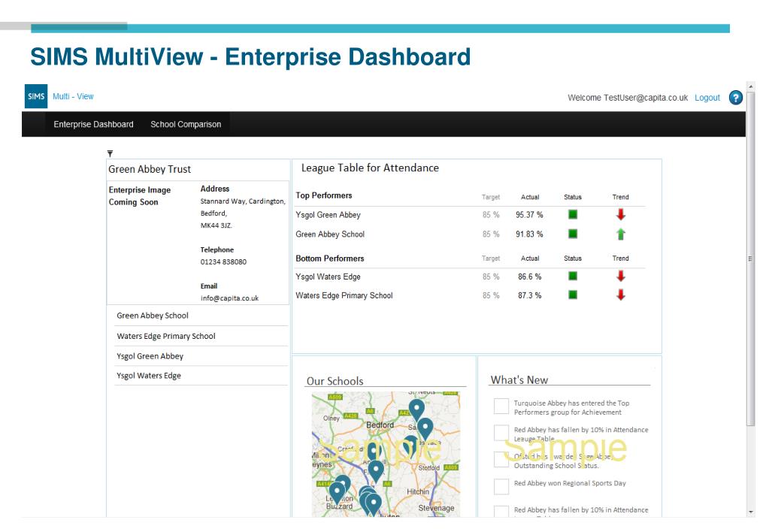The height and width of the screenshot is (532, 769).
Task: Select Green Abbey School in the trust list
Action: click(x=201, y=316)
